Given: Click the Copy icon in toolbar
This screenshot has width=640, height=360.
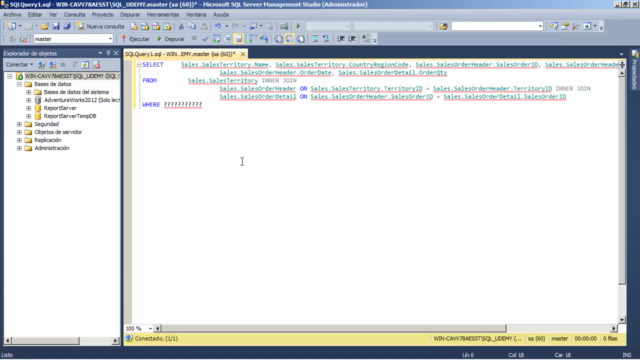Looking at the screenshot, I should coord(192,26).
